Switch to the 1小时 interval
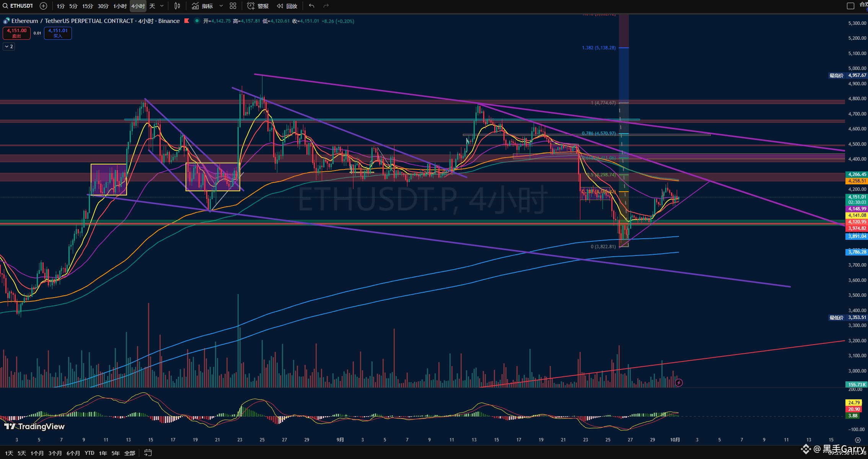This screenshot has height=459, width=868. pos(120,6)
